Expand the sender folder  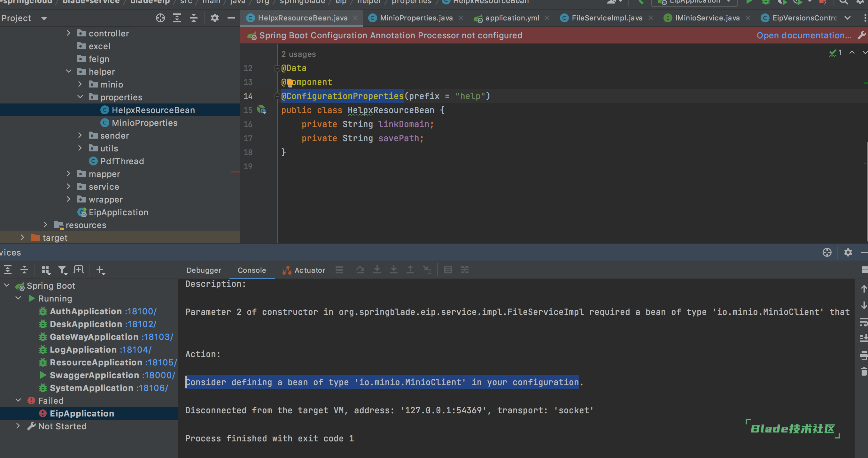pyautogui.click(x=80, y=135)
